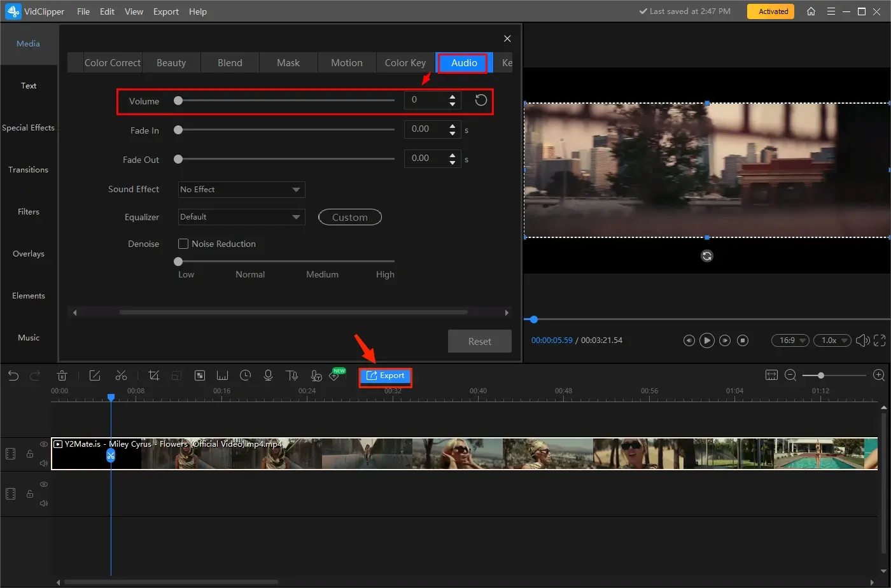
Task: Open the Music panel in the sidebar
Action: click(x=28, y=337)
